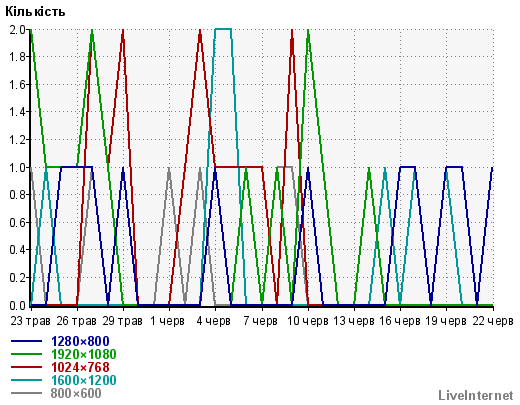Click the 1024×768 legend label

click(x=80, y=367)
